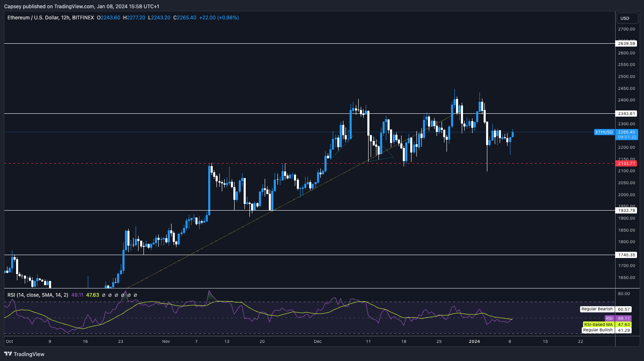Click the 2000.00 price scale tick
Viewport: 644px width, 361px height.
point(626,195)
